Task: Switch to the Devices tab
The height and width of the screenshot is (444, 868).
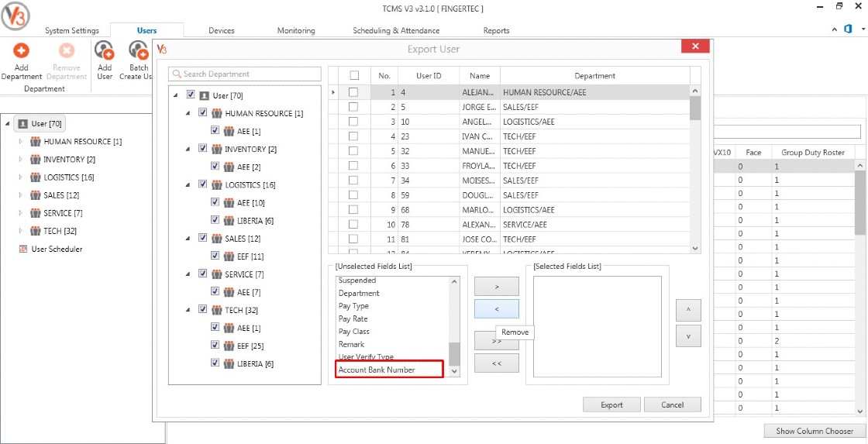Action: click(222, 30)
